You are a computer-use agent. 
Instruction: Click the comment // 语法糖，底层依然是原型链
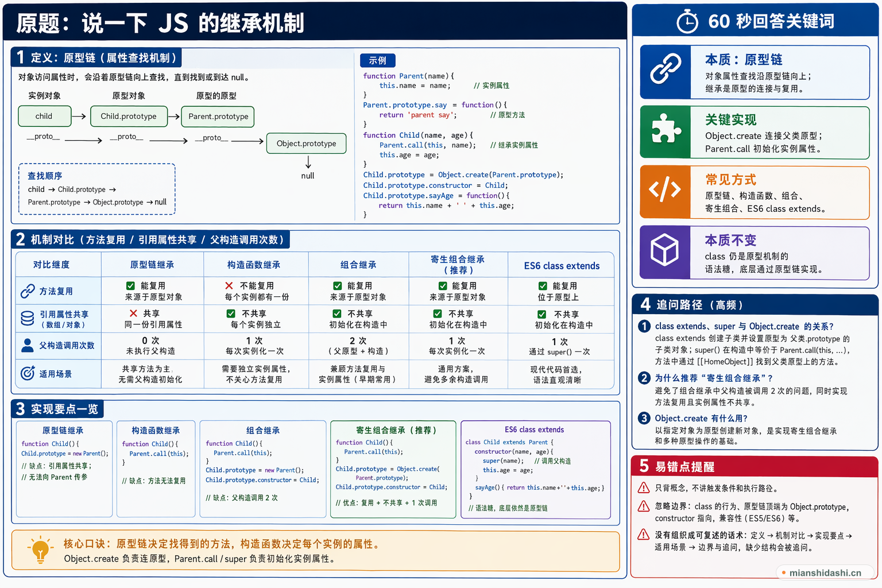click(x=508, y=508)
